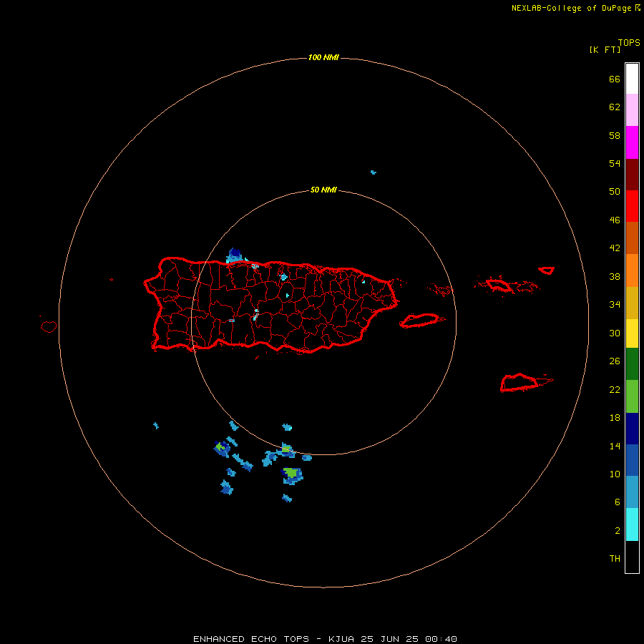The width and height of the screenshot is (644, 644).
Task: Click the dark red swatch at 50 kft
Action: coord(632,174)
